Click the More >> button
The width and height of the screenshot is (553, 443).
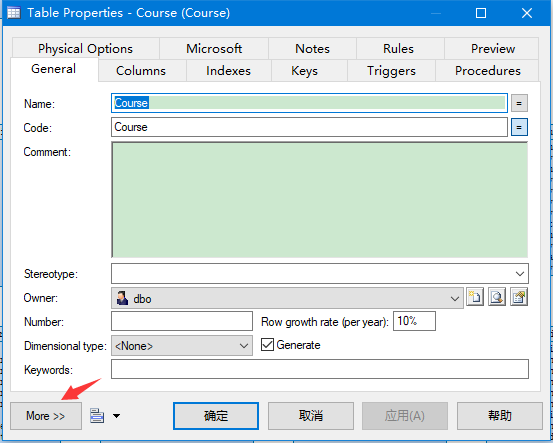pyautogui.click(x=46, y=416)
